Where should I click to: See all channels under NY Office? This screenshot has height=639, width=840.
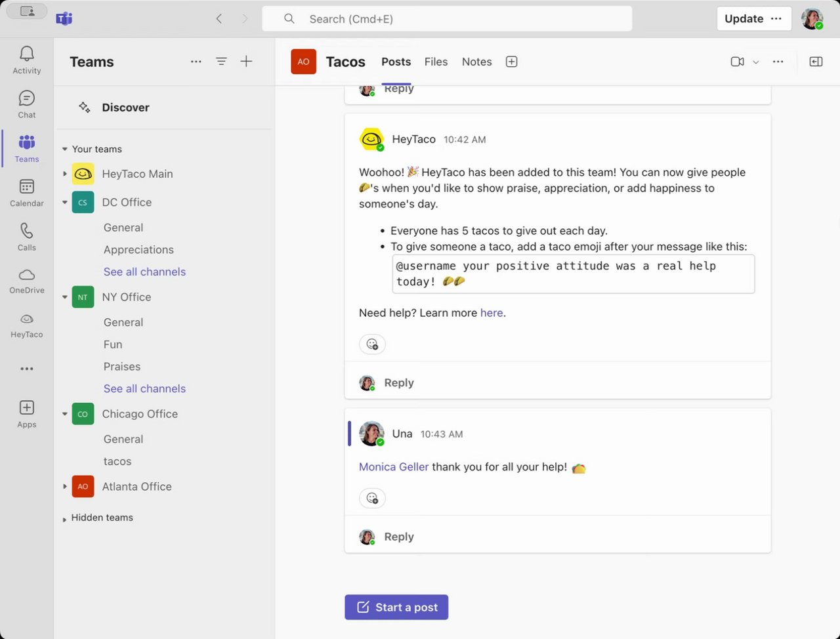(144, 388)
